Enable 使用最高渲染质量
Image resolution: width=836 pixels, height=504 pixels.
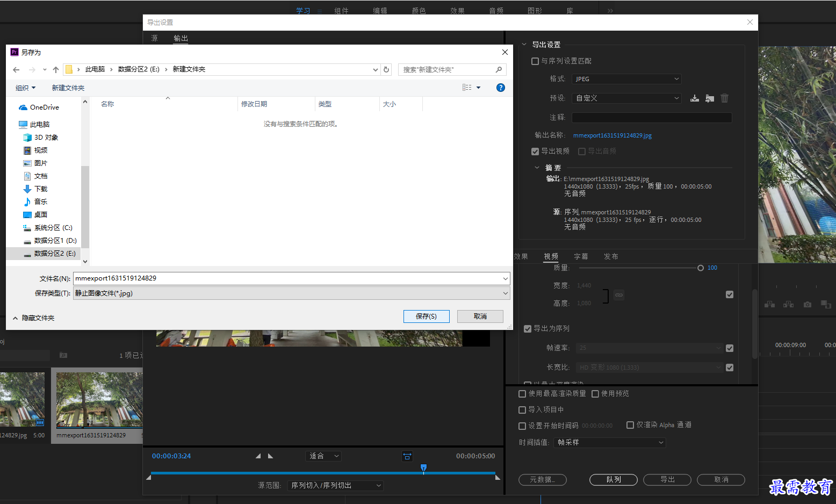[x=522, y=394]
